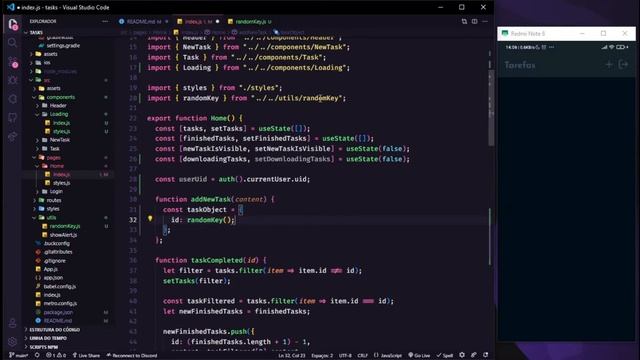Click the UTF-8 encoding indicator

[345, 356]
